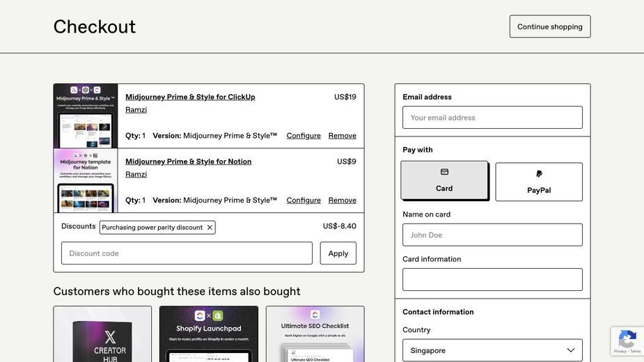
Task: Focus the Card information field
Action: click(x=492, y=279)
